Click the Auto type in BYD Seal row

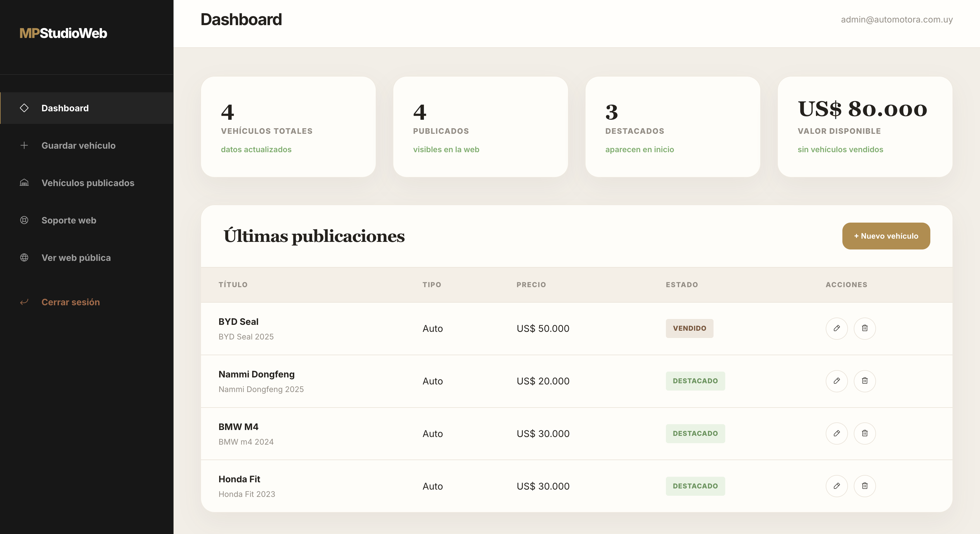click(x=432, y=328)
